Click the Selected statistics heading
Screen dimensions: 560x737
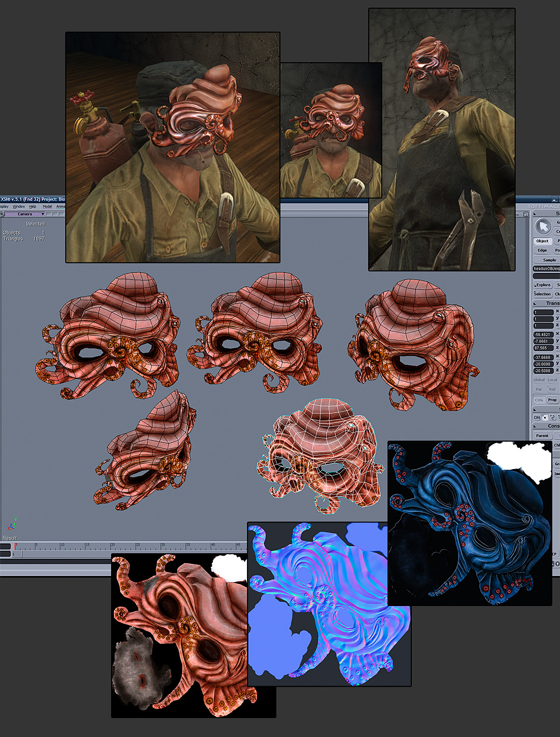click(x=35, y=224)
